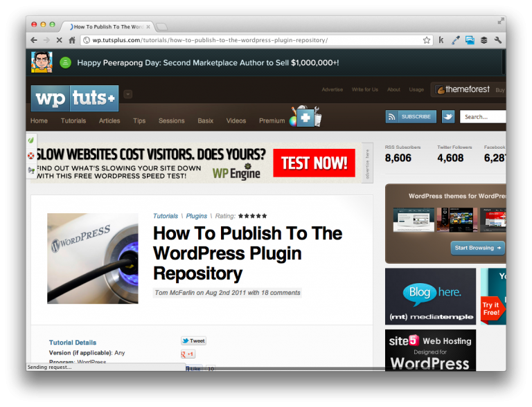Open the Tutorials breadcrumb link
532x407 pixels.
pos(166,216)
